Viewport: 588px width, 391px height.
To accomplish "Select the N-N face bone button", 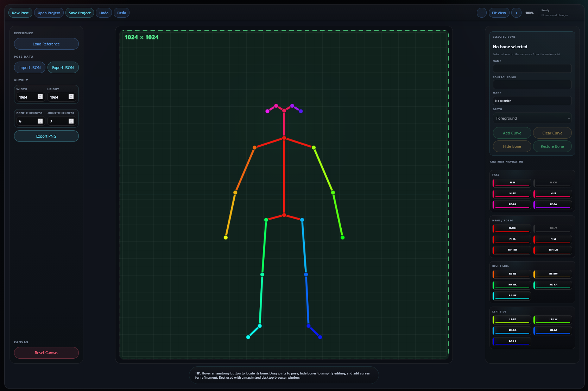I will (512, 183).
